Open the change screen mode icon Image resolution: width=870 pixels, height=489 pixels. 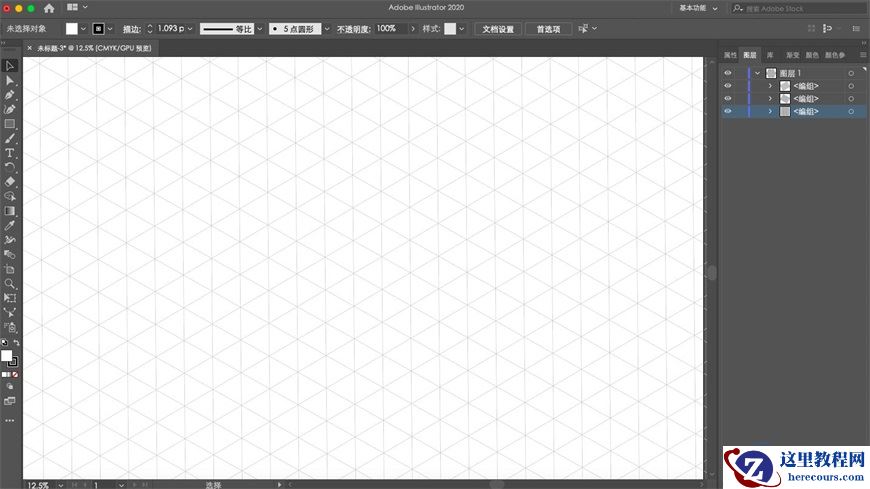(9, 401)
